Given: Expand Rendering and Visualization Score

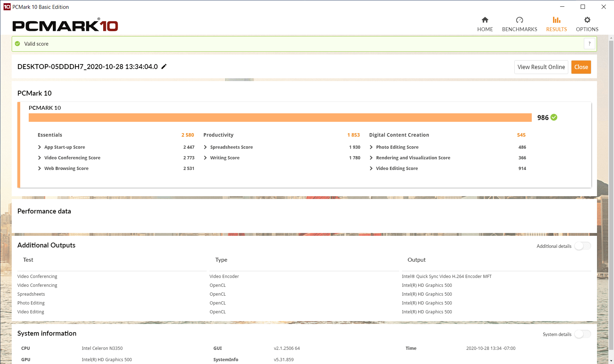Looking at the screenshot, I should 371,158.
